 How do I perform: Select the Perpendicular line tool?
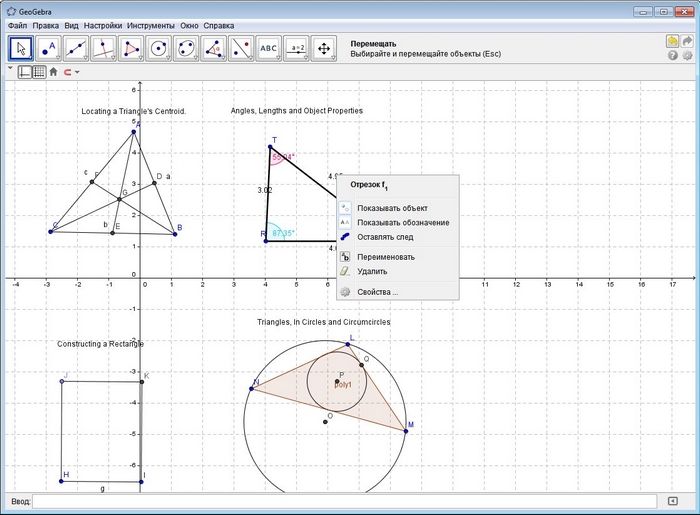[x=103, y=48]
